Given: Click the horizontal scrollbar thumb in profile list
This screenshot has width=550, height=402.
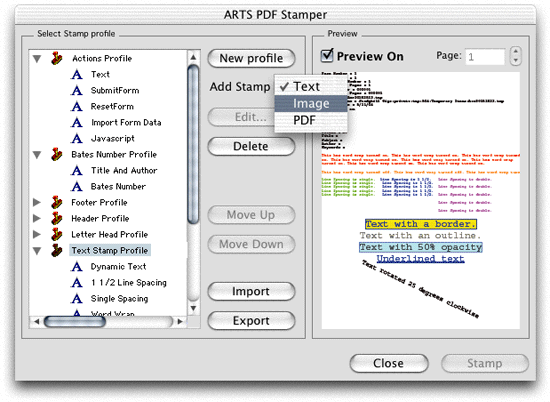Looking at the screenshot, I should click(75, 321).
